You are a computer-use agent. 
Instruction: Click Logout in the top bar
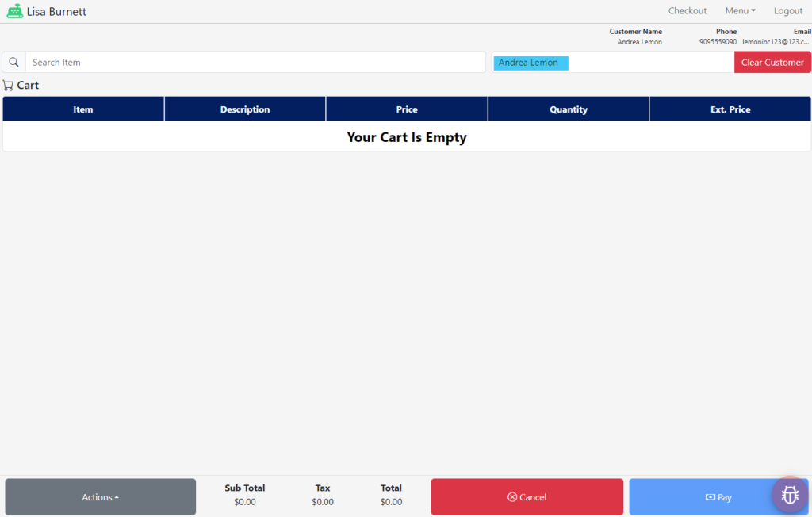point(787,10)
